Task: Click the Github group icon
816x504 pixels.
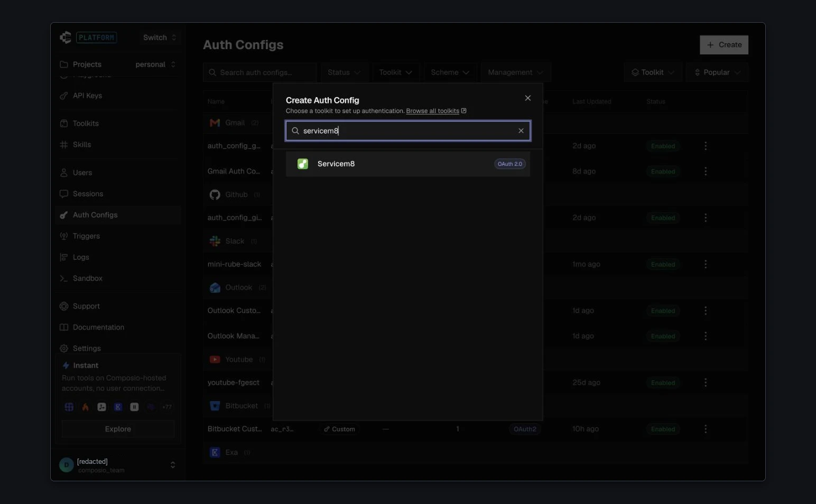Action: [215, 194]
